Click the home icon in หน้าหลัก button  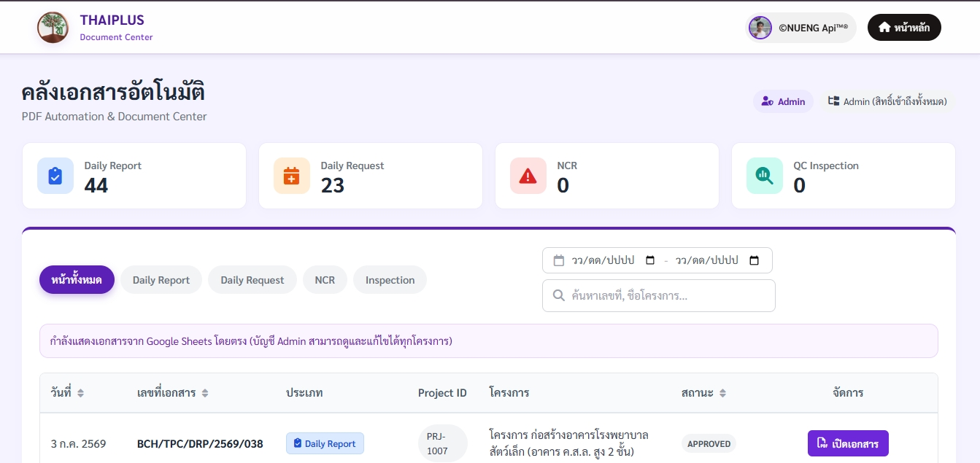884,28
